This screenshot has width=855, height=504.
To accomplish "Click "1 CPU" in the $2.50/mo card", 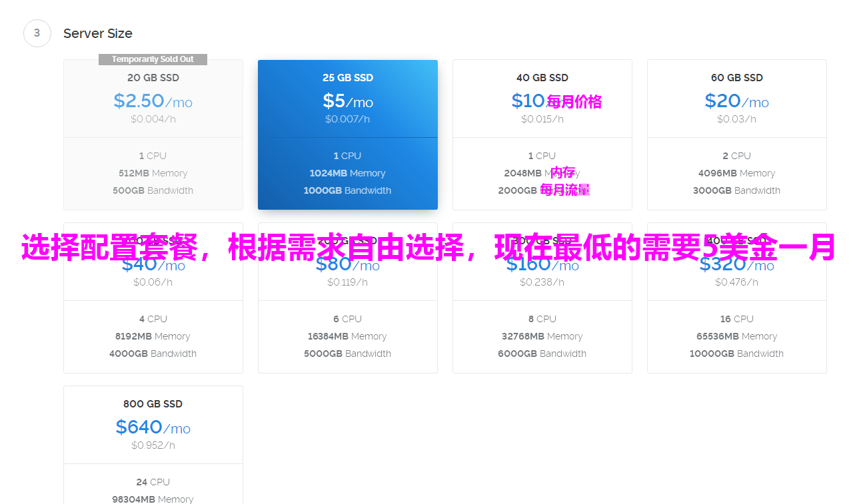I will pos(153,156).
